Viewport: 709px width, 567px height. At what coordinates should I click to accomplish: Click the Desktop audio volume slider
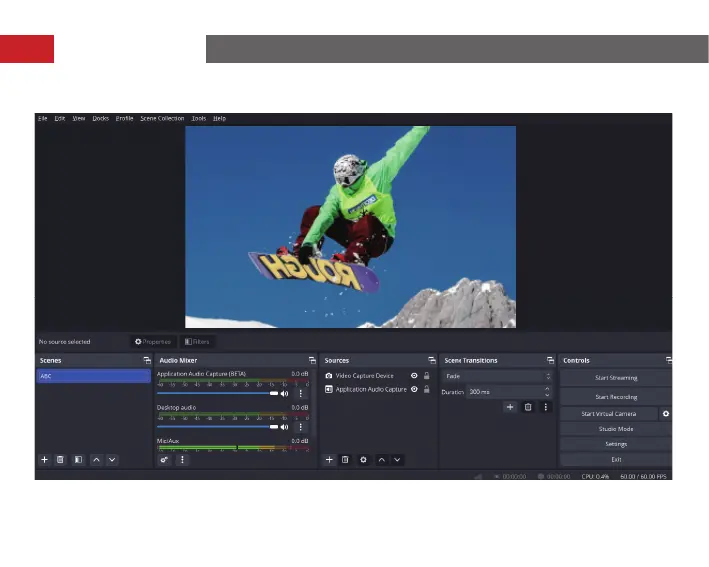(x=215, y=426)
